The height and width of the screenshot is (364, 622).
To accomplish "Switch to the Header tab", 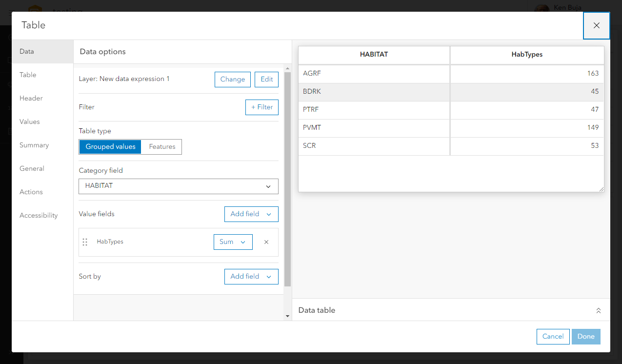I will [31, 99].
